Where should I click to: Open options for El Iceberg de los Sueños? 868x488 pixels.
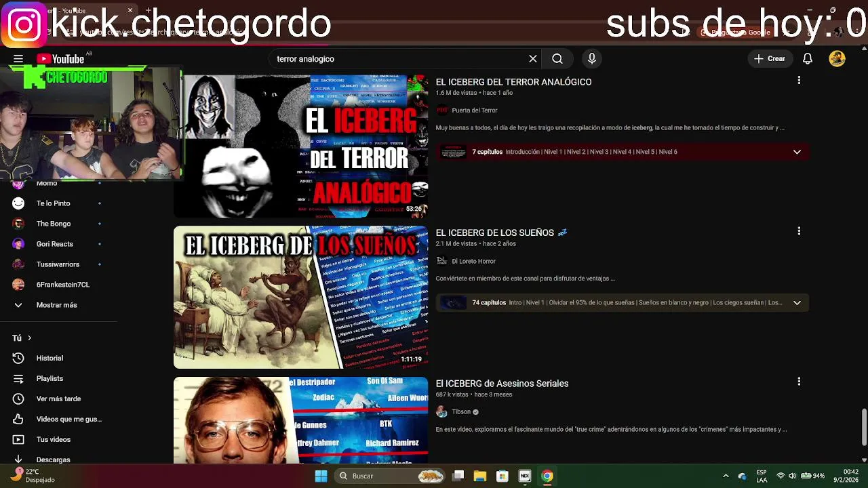799,231
